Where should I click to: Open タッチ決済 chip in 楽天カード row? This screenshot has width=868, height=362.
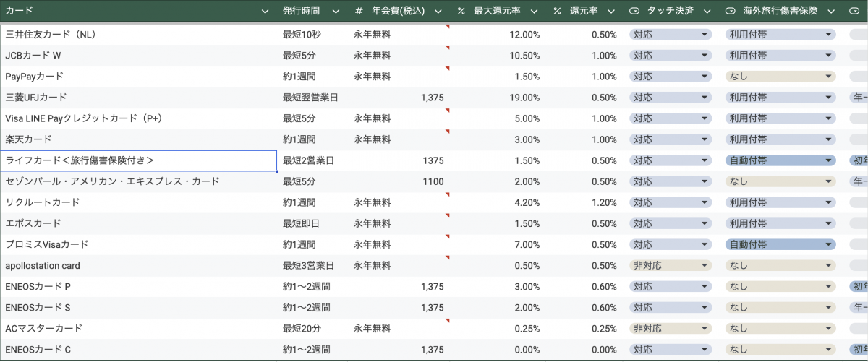pos(671,139)
